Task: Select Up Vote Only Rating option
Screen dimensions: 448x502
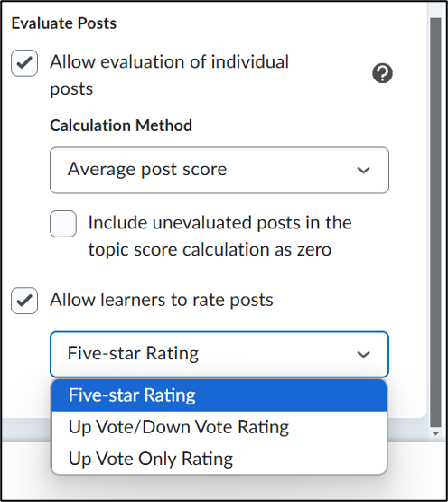Action: [219, 459]
